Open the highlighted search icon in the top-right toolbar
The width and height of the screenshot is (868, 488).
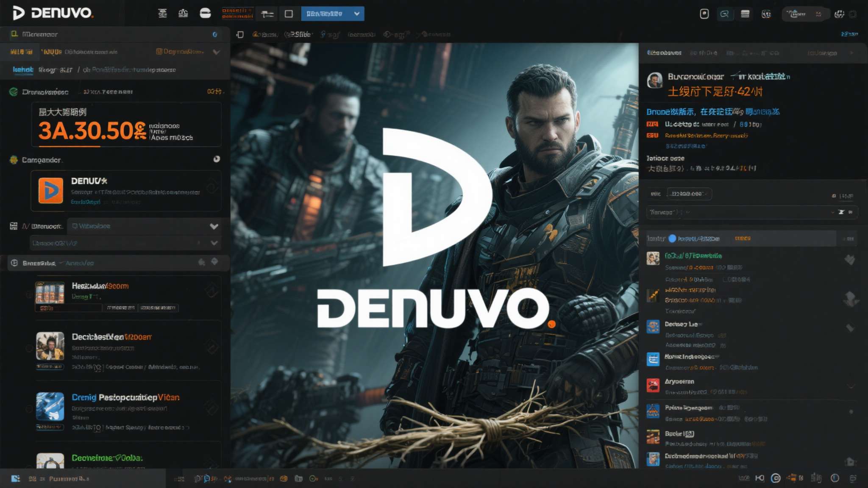click(725, 14)
